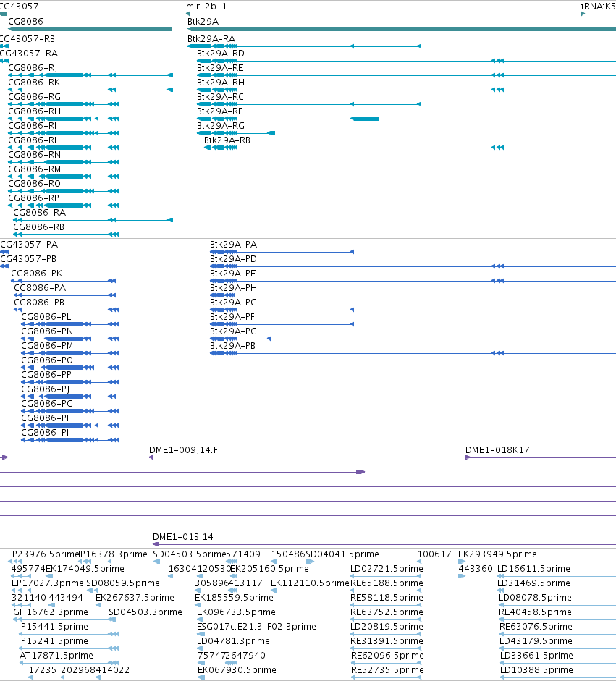Screen dimensions: 616x681
Task: Click EST LD04781.3prime
Action: coord(233,641)
